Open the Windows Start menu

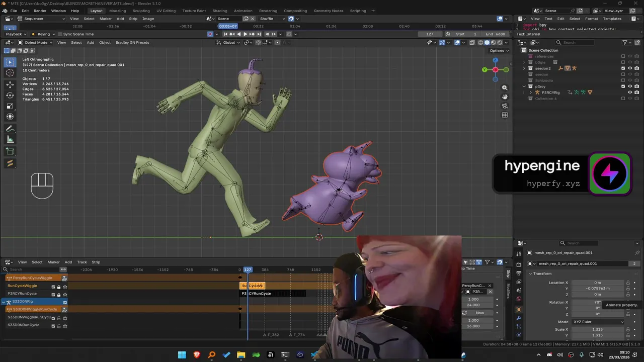click(182, 355)
